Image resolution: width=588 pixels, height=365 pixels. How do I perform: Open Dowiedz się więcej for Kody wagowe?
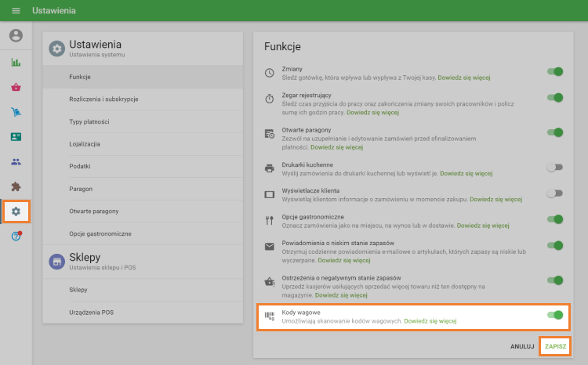pos(430,321)
